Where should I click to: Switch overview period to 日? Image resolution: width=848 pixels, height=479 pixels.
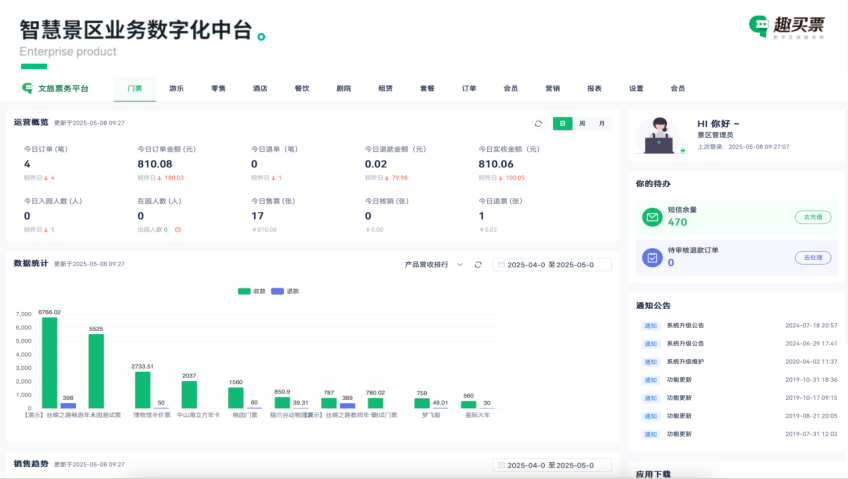click(563, 124)
